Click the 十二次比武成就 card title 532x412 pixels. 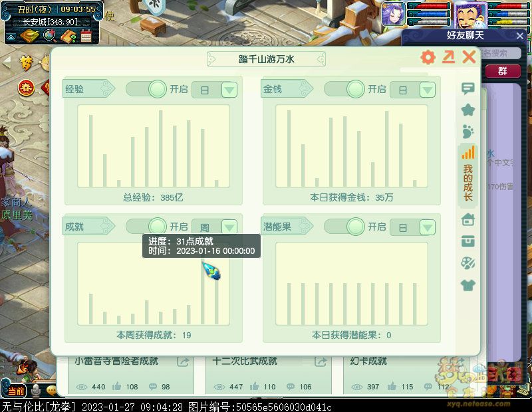pos(245,361)
